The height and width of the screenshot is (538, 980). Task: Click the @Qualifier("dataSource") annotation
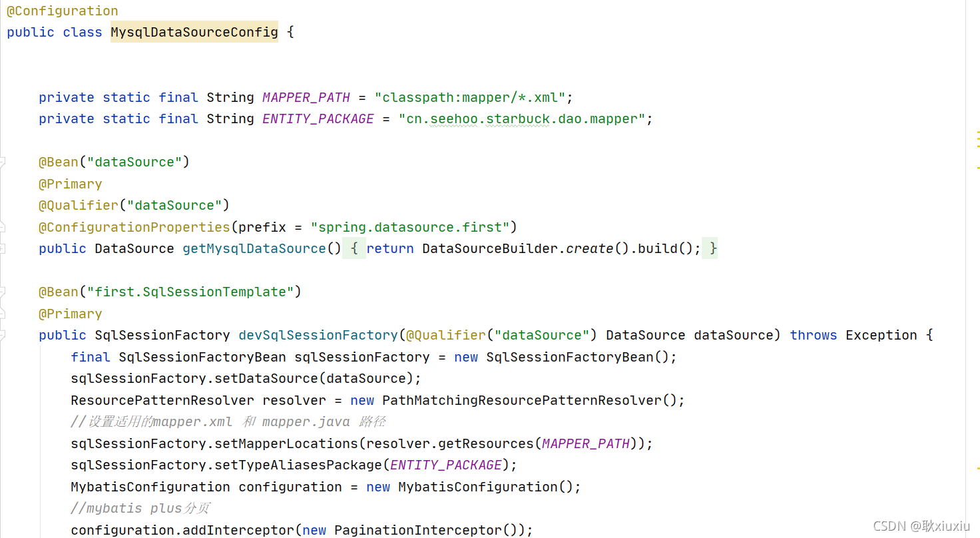coord(133,204)
